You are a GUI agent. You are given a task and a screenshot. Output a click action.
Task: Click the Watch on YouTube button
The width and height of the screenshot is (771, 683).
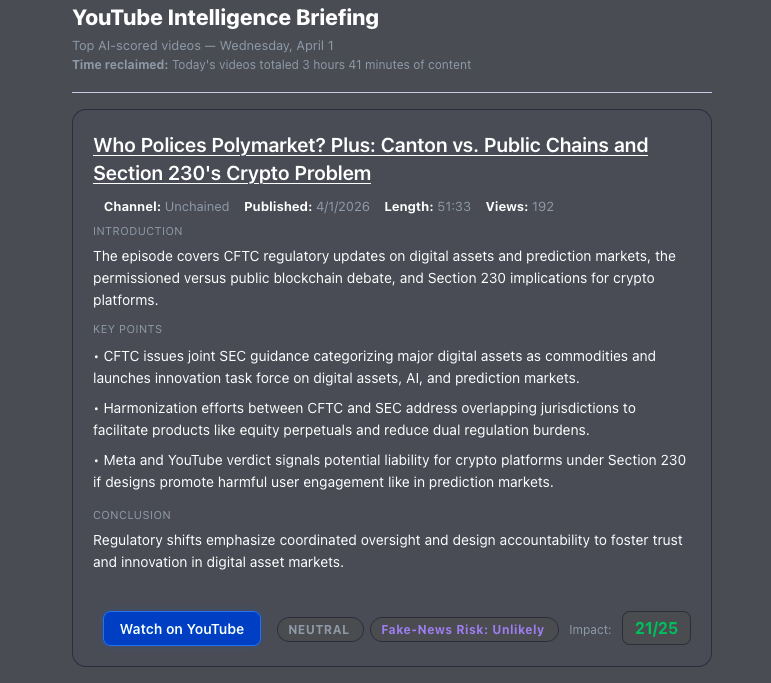[x=182, y=629]
